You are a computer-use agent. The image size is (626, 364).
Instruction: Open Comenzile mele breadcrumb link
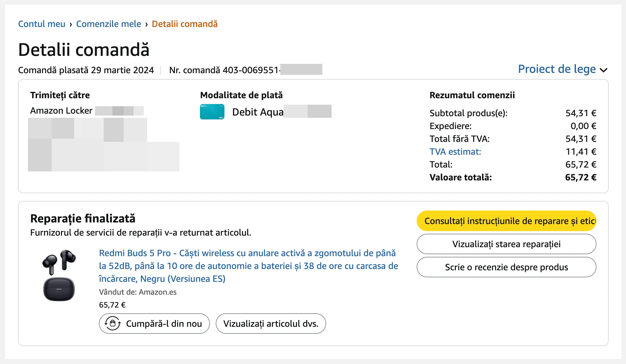click(109, 24)
